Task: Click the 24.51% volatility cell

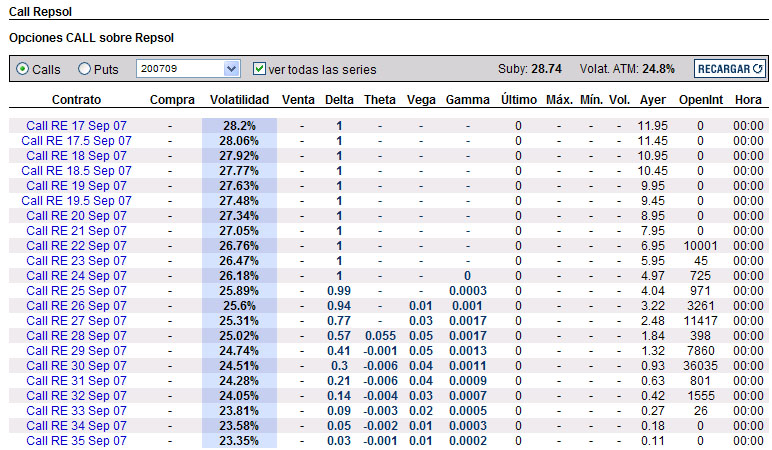Action: [239, 366]
